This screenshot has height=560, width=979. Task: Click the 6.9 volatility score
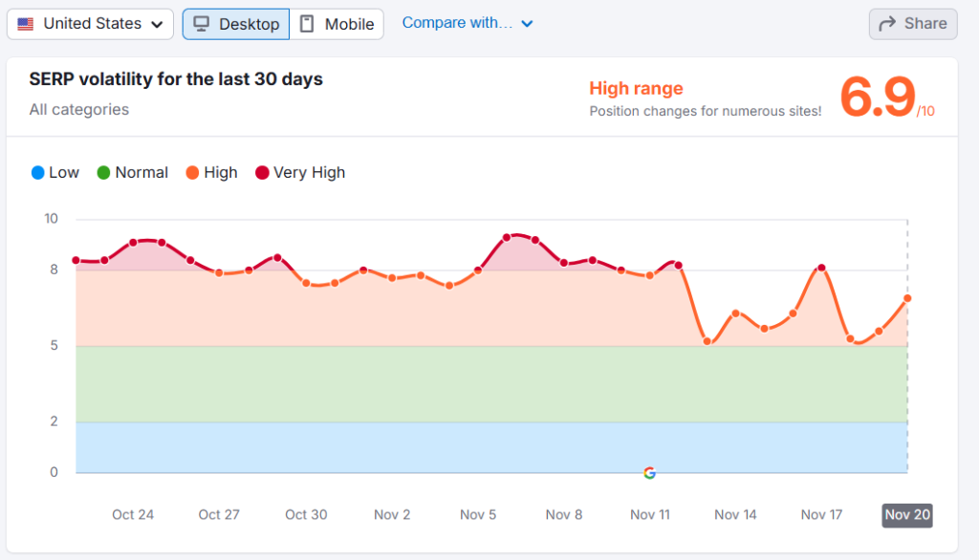tap(878, 97)
